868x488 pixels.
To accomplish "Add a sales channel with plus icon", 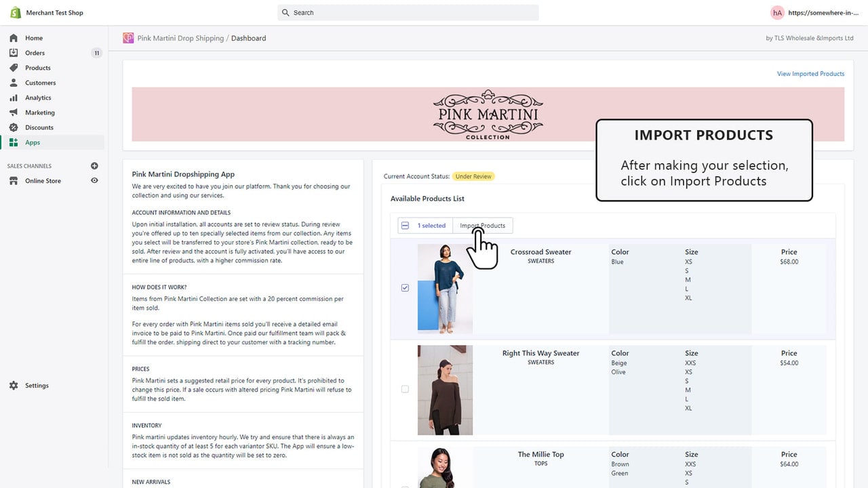I will coord(94,166).
